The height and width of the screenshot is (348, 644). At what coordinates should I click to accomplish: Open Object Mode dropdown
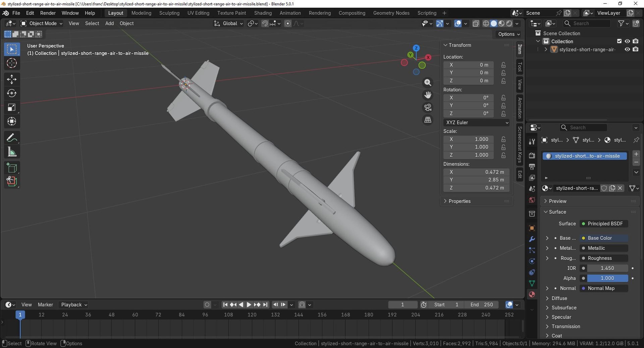click(x=42, y=23)
